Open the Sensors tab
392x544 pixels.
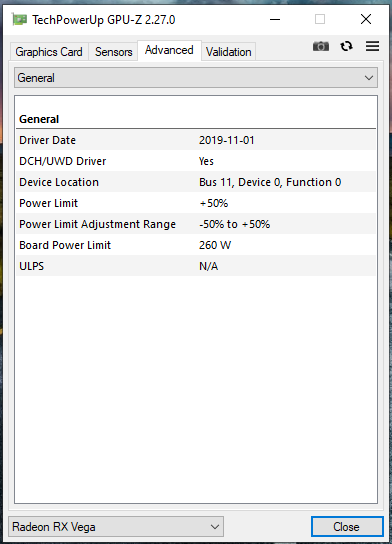coord(113,52)
